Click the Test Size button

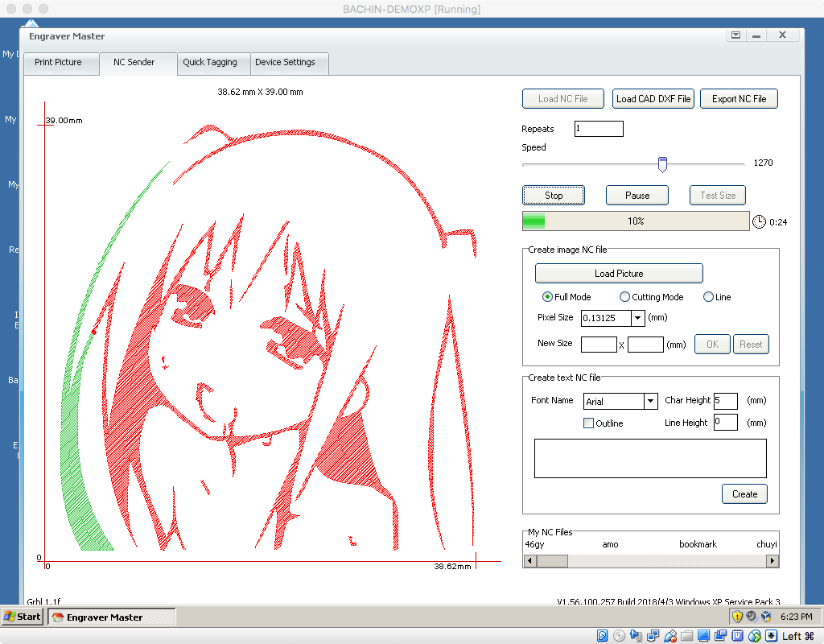pos(718,196)
